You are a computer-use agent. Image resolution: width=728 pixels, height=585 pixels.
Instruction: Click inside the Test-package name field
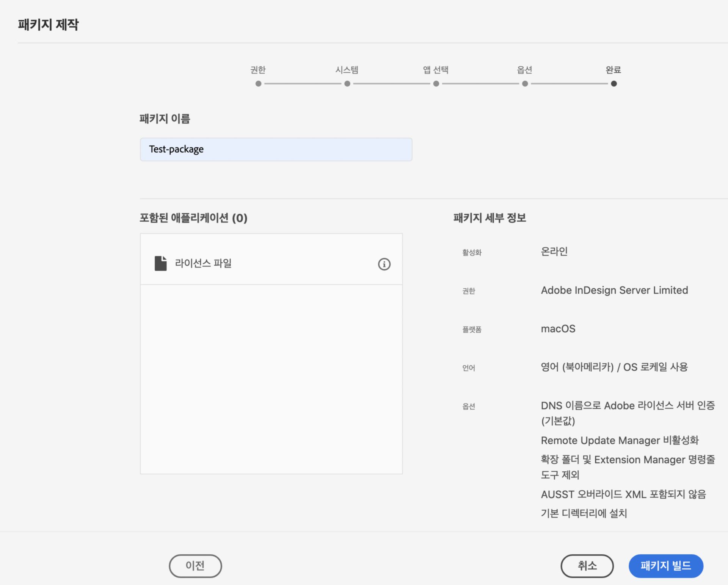pyautogui.click(x=276, y=149)
